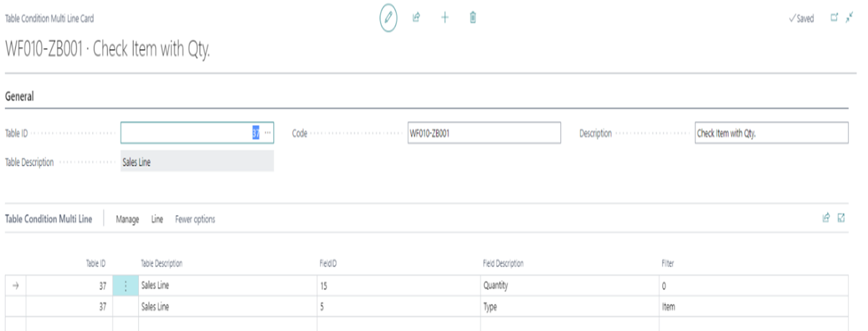Screen dimensions: 868x331
Task: Click the Code field WF010-ZB001
Action: [484, 133]
